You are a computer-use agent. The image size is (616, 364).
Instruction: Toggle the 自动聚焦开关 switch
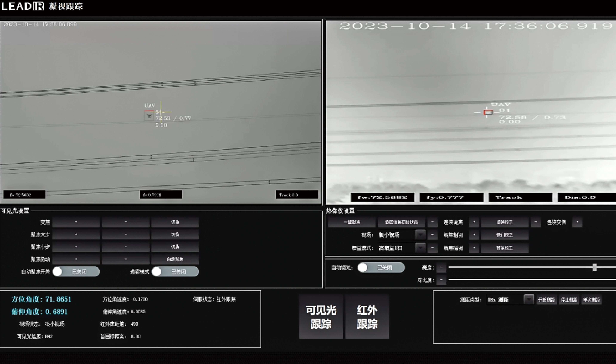(x=76, y=272)
